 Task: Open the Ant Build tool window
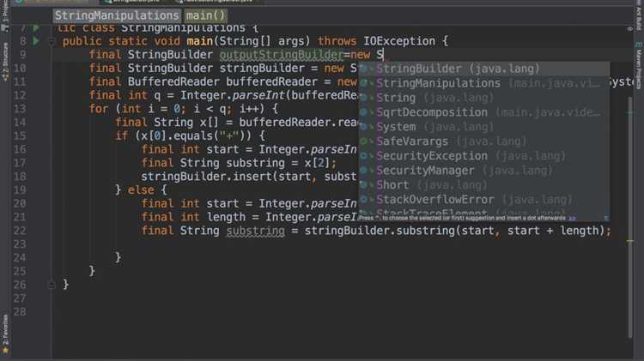[639, 16]
